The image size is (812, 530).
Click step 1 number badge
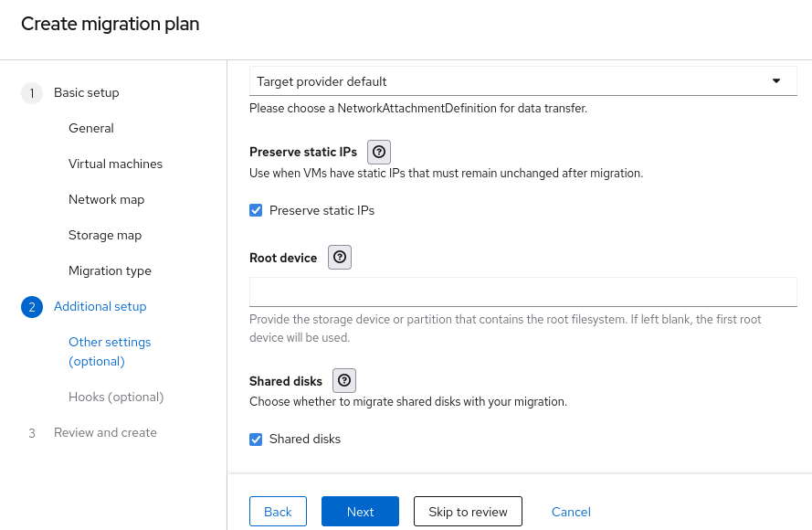[x=32, y=93]
